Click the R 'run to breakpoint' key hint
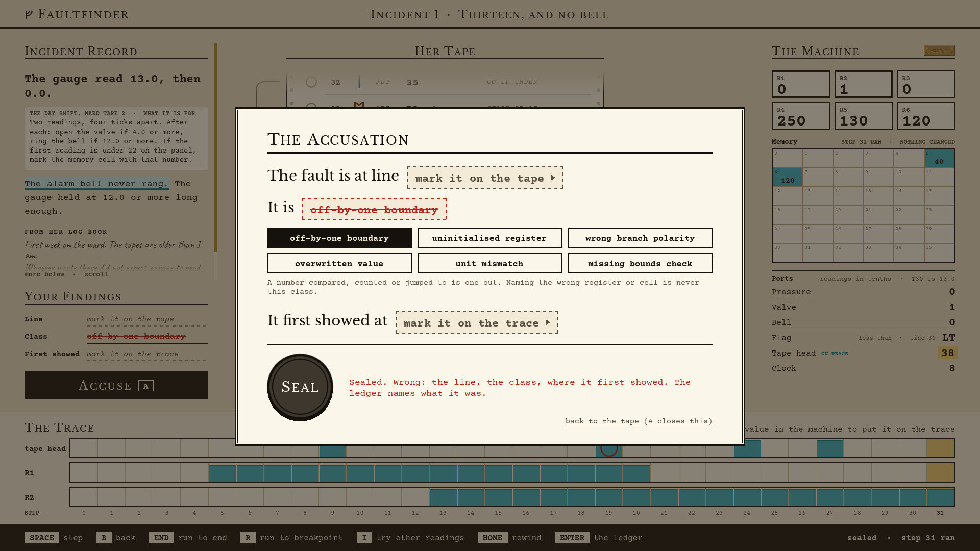Image resolution: width=980 pixels, height=551 pixels. pos(292,538)
